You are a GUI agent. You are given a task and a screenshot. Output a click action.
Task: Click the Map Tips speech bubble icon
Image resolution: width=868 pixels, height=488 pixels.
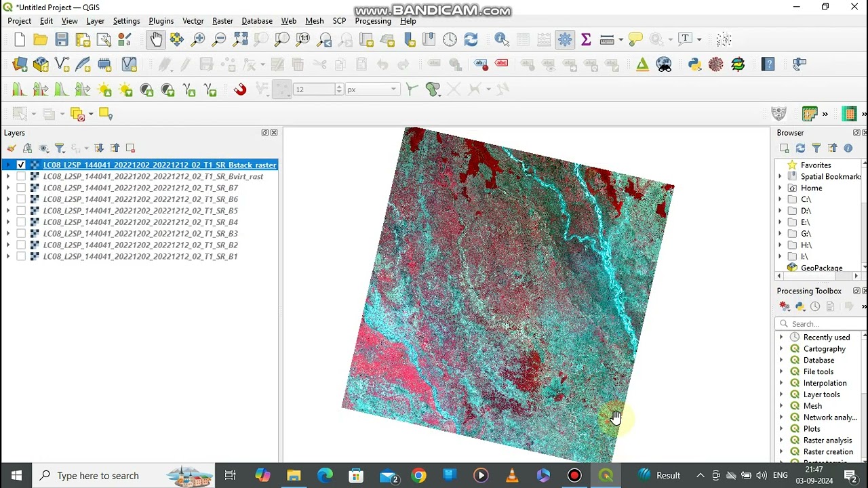click(635, 39)
